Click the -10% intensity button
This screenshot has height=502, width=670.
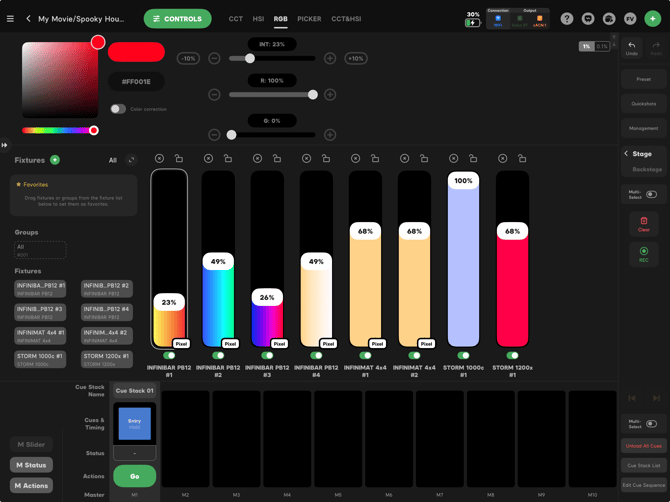(x=188, y=59)
